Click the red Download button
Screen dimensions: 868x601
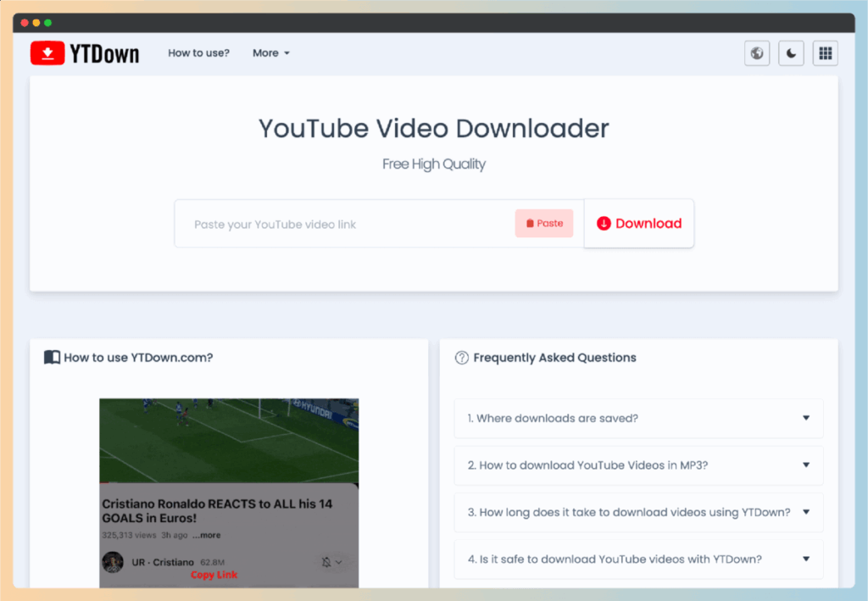pyautogui.click(x=639, y=224)
